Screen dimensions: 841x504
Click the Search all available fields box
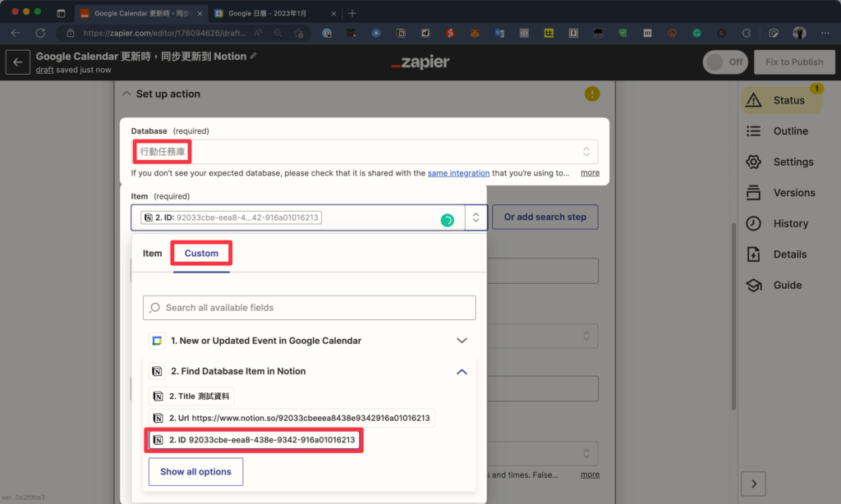click(x=310, y=308)
